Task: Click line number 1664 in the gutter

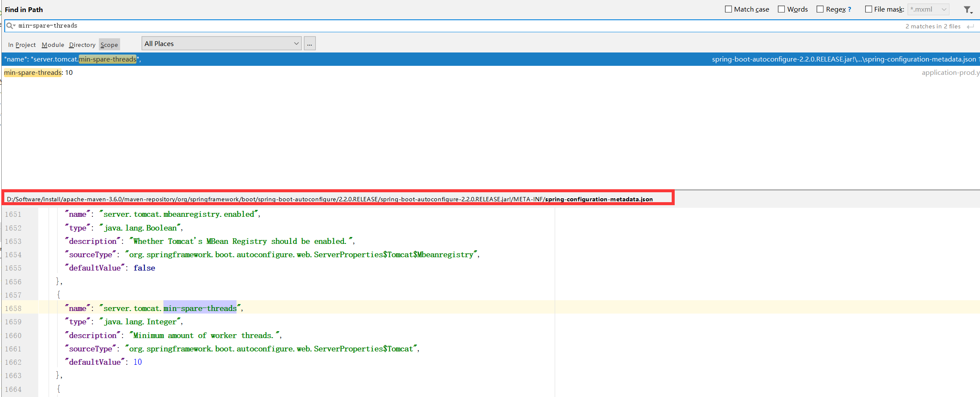Action: pyautogui.click(x=13, y=389)
